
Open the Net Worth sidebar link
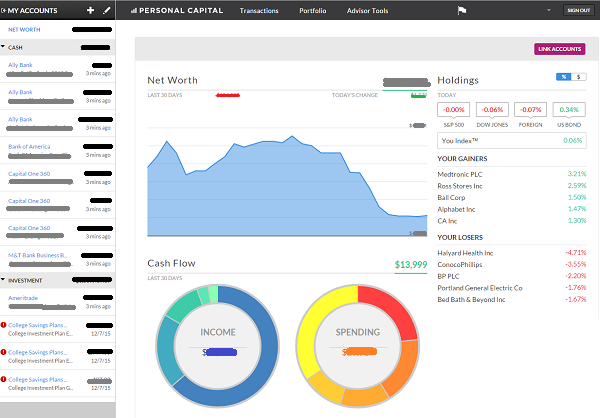[24, 29]
